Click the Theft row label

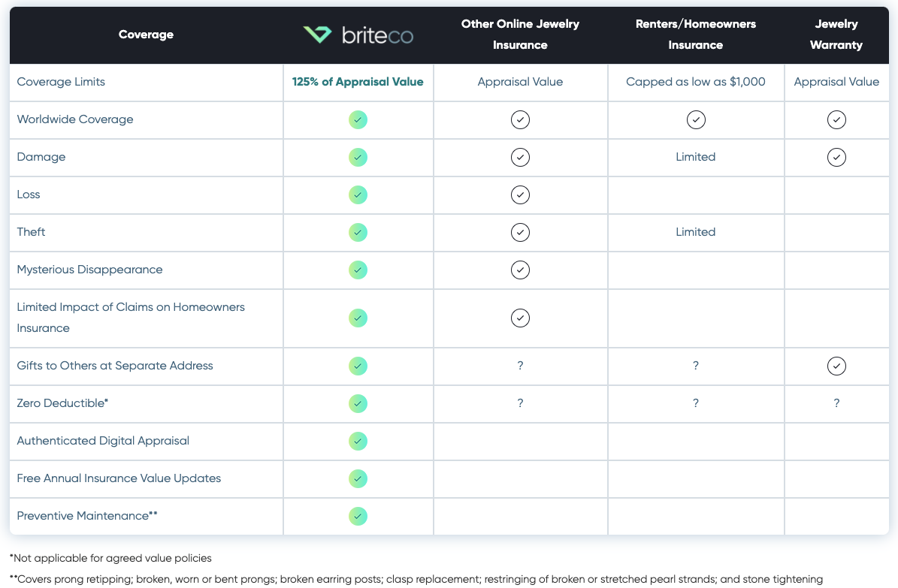(31, 232)
